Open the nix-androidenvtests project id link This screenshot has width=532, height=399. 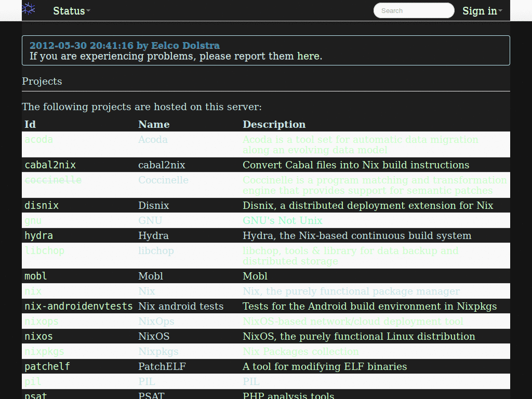coord(78,306)
